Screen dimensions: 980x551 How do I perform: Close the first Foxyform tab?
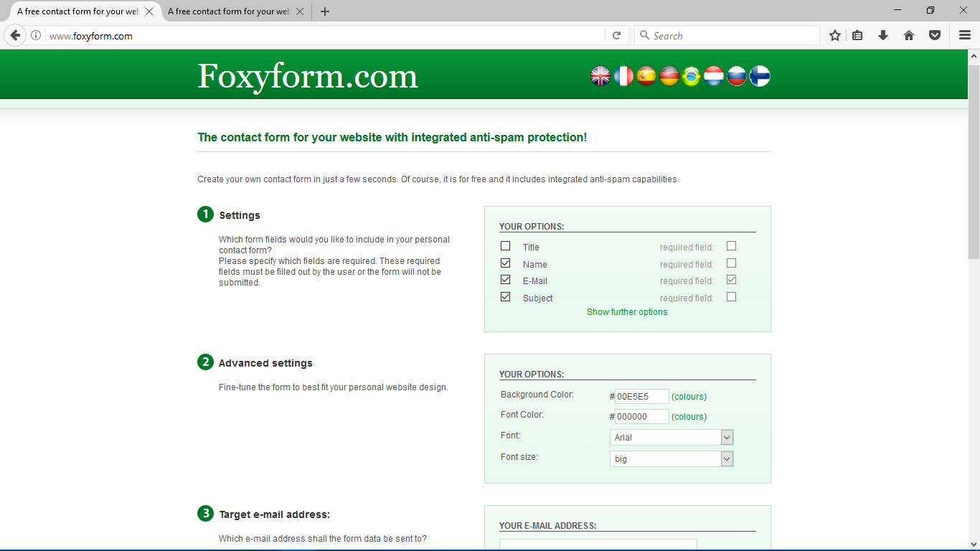click(149, 11)
